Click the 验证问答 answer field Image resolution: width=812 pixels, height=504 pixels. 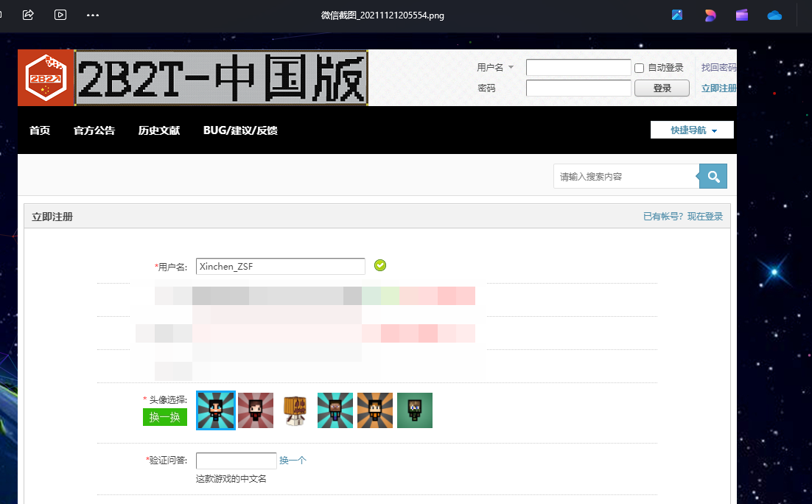[236, 461]
